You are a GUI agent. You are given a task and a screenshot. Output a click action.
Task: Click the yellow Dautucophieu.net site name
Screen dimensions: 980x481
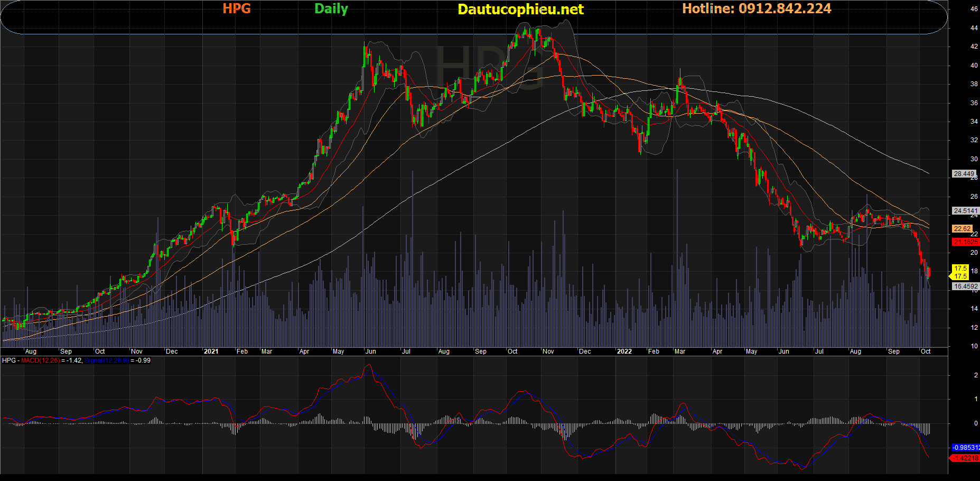(520, 9)
